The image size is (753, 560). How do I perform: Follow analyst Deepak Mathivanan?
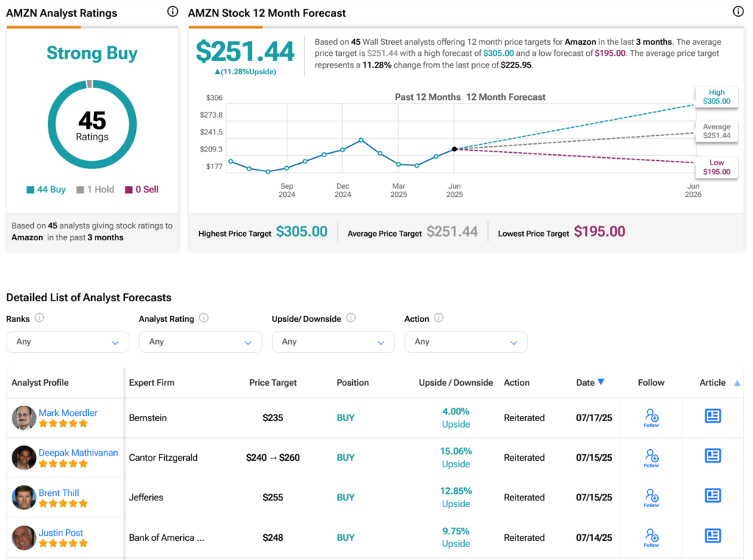(651, 456)
